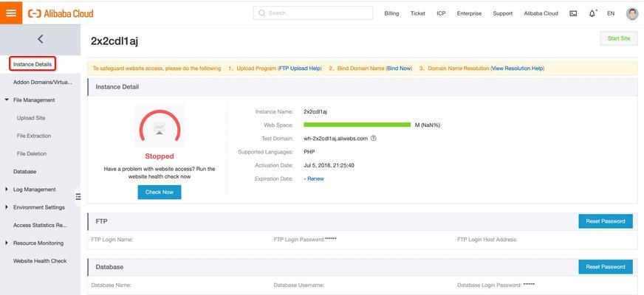This screenshot has width=644, height=295.
Task: Click the red Stopped status text
Action: (160, 156)
